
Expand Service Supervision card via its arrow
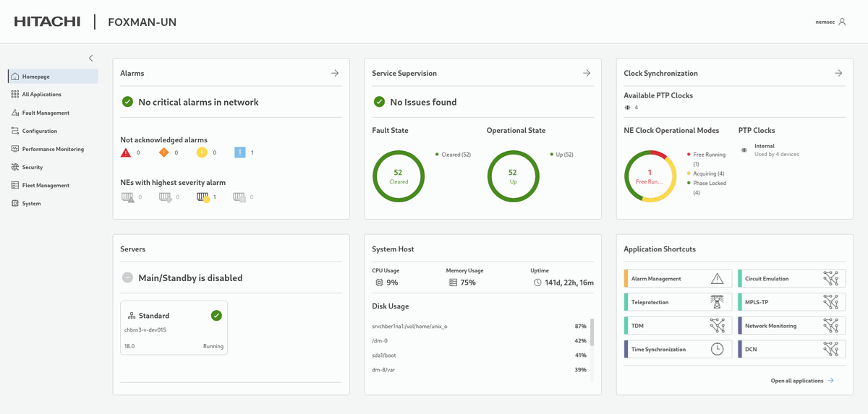point(587,73)
